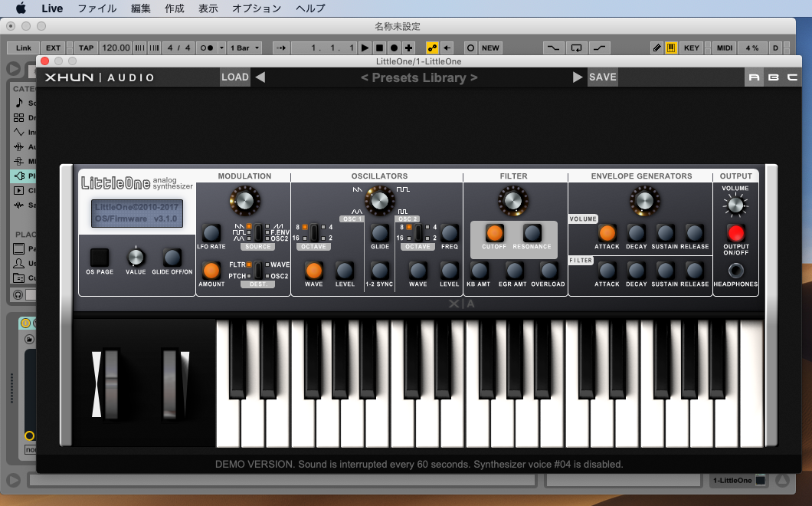Toggle the EXT sync button

(x=53, y=48)
